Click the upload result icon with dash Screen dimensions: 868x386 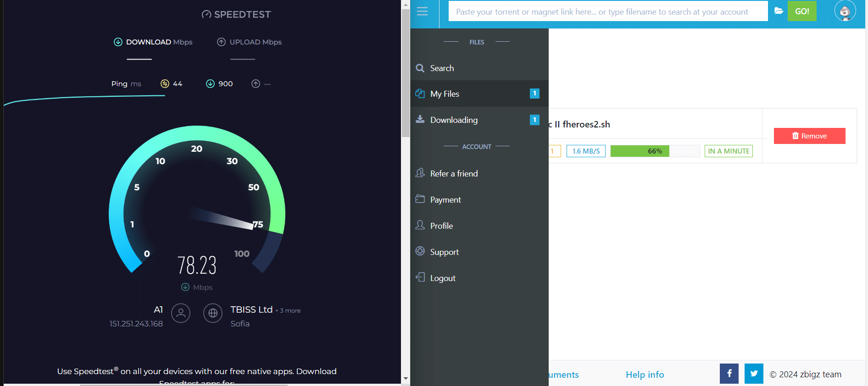click(256, 83)
